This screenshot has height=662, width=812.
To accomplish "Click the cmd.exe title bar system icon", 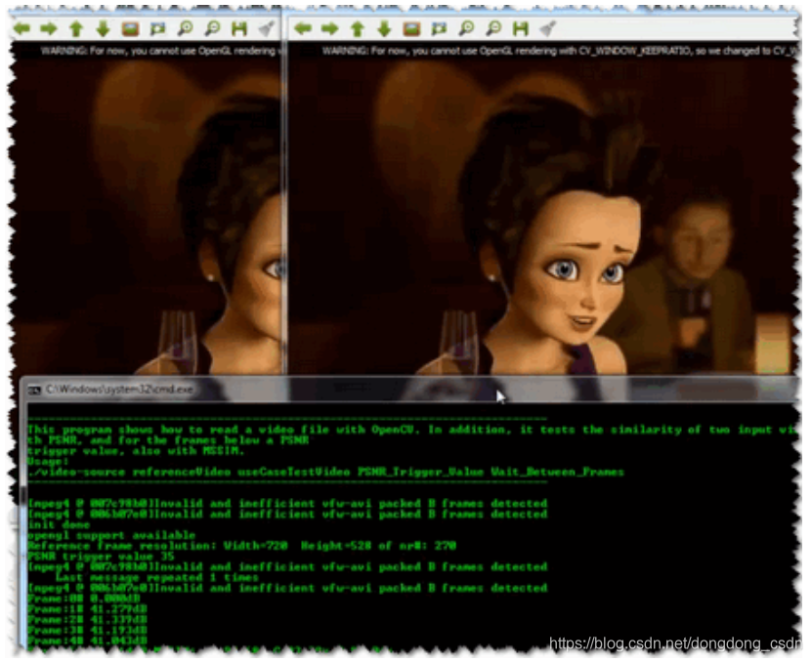I will pos(34,390).
